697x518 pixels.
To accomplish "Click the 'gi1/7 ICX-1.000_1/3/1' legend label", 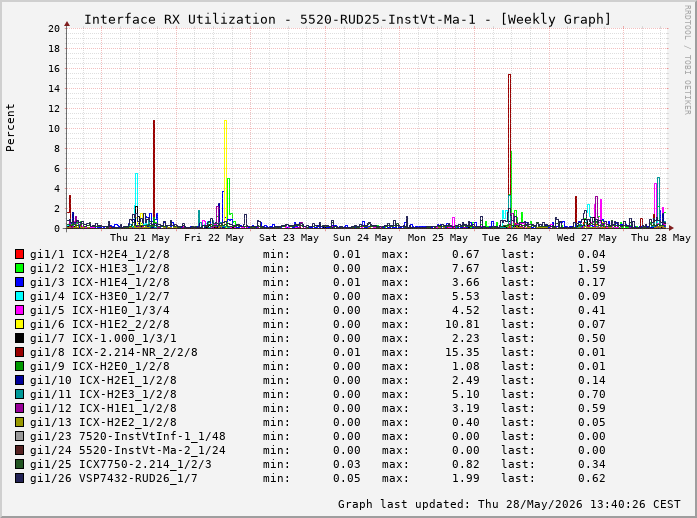I will tap(103, 338).
